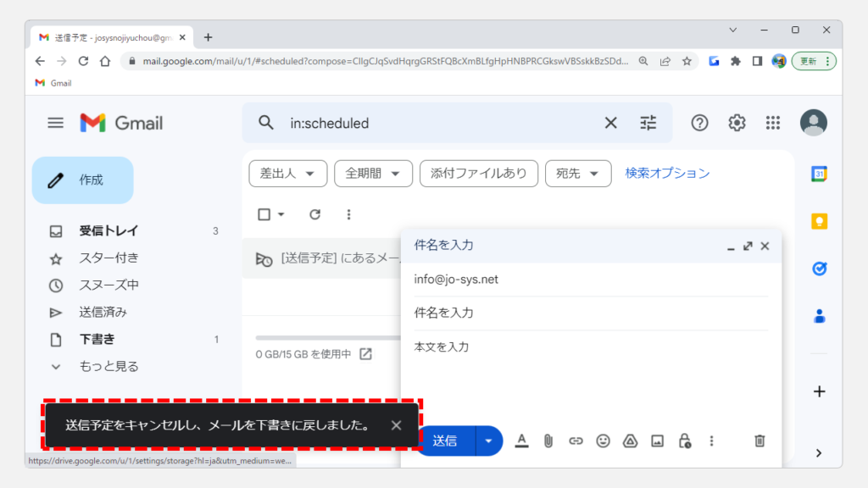Open the 受信トレイ folder
868x488 pixels.
108,230
